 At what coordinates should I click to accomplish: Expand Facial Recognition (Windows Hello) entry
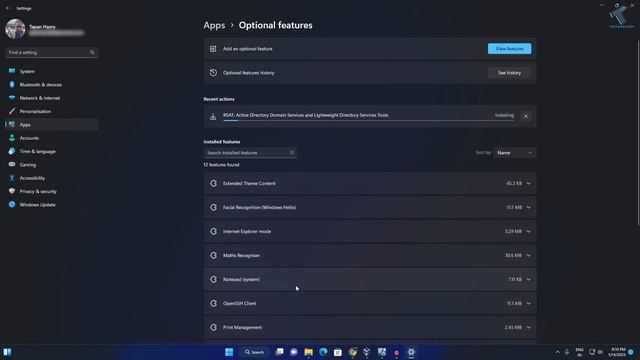[x=529, y=208]
